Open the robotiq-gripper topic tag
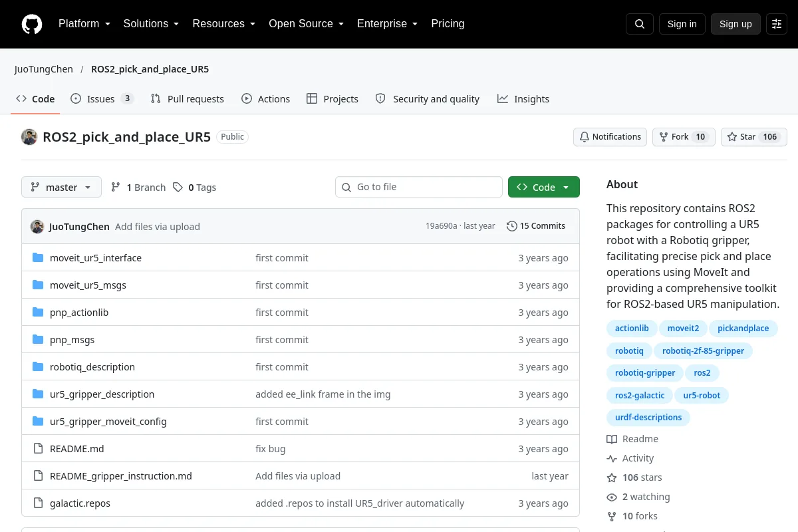Viewport: 798px width, 532px height. click(x=645, y=373)
